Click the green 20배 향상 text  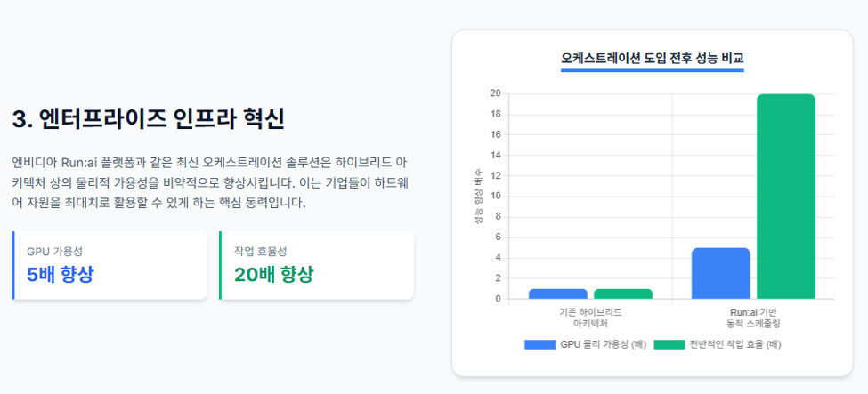click(x=273, y=275)
